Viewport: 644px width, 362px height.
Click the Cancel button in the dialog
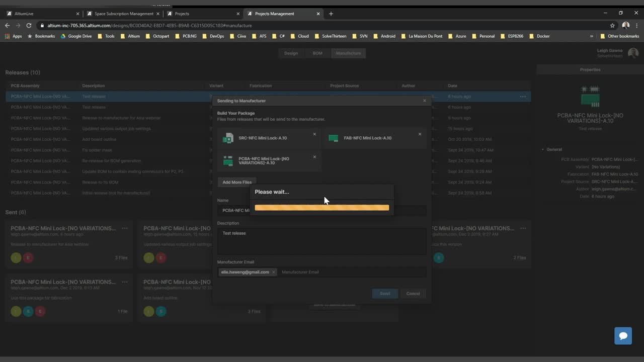[x=413, y=294]
